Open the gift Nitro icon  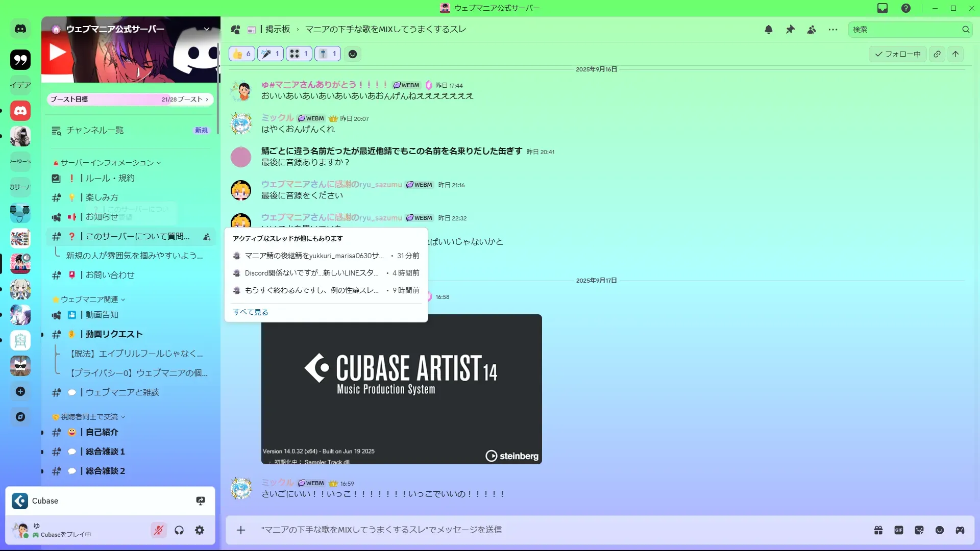point(878,530)
